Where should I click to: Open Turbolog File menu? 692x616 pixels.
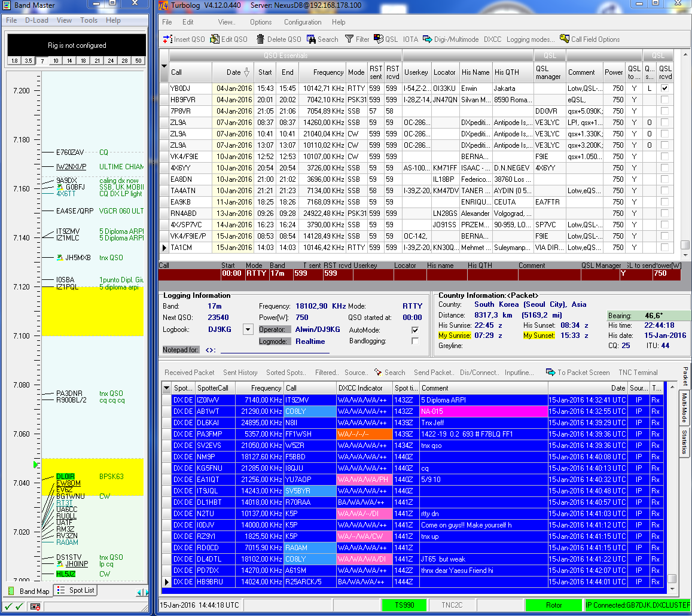click(x=167, y=22)
